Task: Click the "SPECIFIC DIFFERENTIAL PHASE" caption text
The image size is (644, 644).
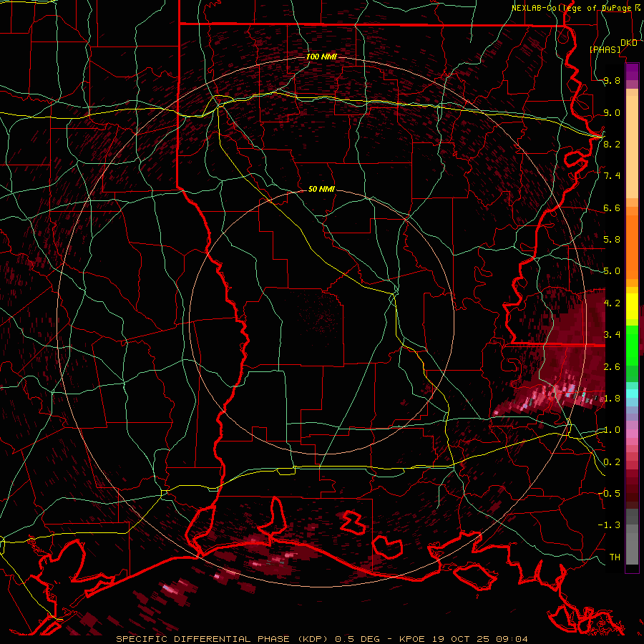Action: point(205,639)
